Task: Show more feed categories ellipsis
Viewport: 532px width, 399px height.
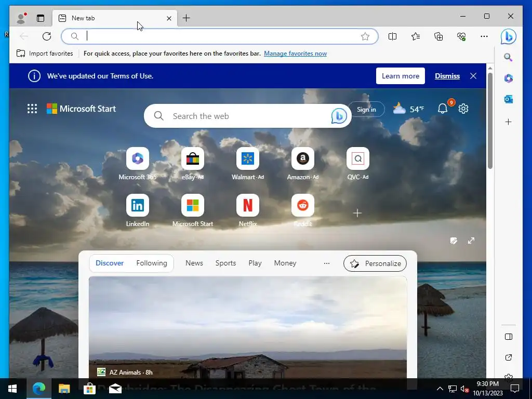Action: (326, 263)
